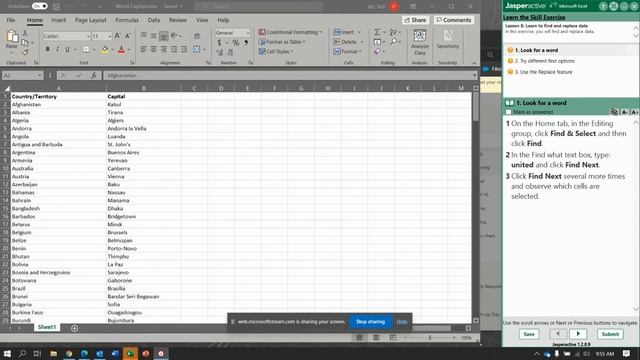The height and width of the screenshot is (360, 640).
Task: Open Find & Select magnifier icon
Action: click(393, 42)
